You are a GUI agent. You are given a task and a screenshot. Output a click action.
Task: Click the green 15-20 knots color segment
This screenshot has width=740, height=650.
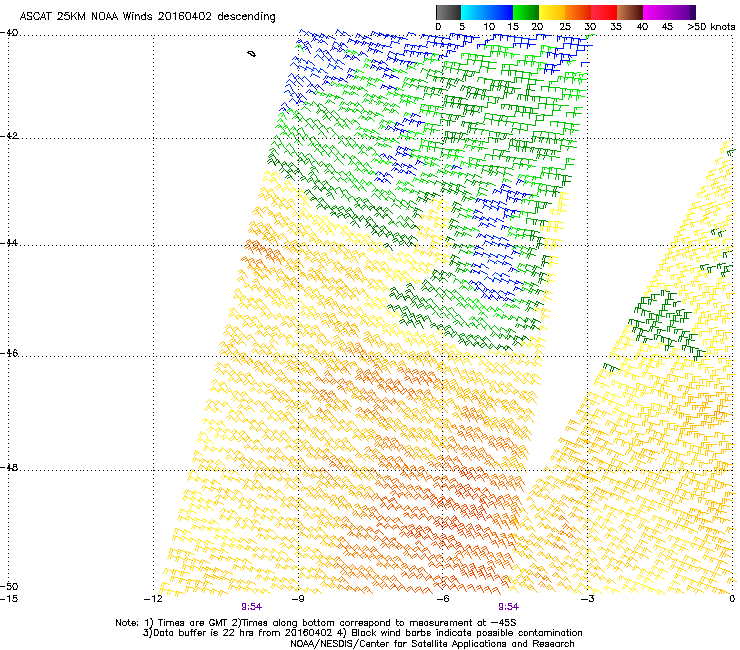coord(526,12)
